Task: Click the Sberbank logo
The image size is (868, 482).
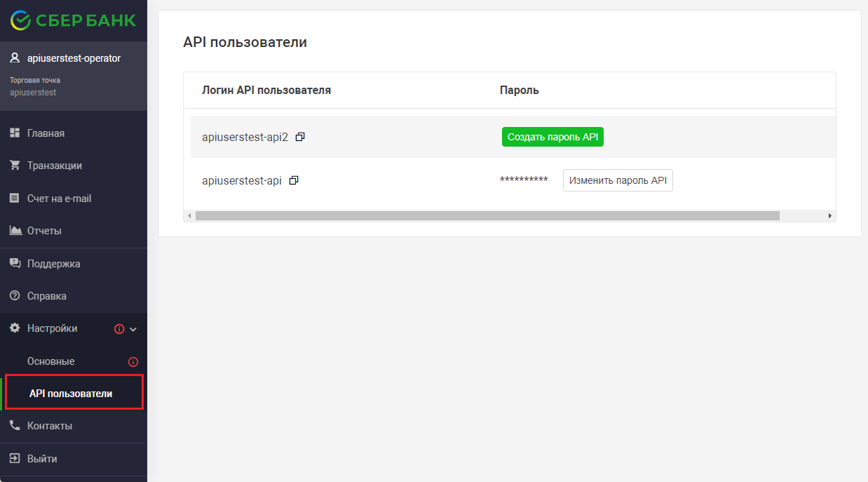Action: (x=73, y=20)
